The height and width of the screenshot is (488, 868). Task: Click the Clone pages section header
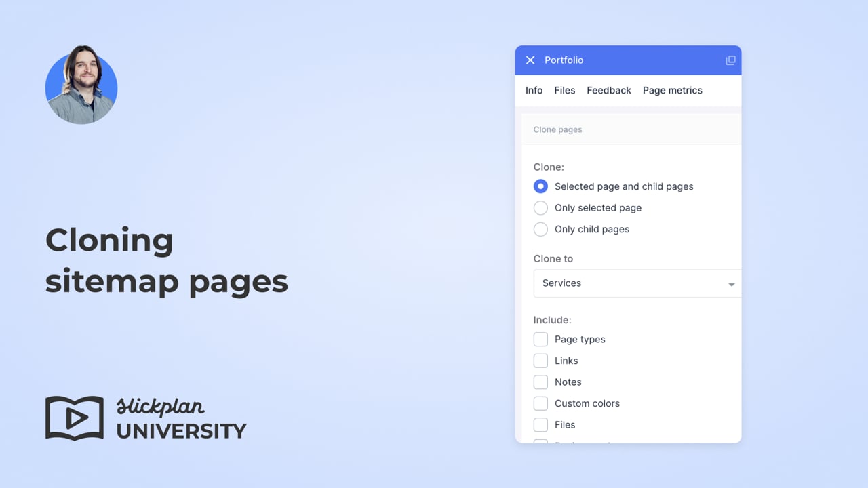(631, 129)
